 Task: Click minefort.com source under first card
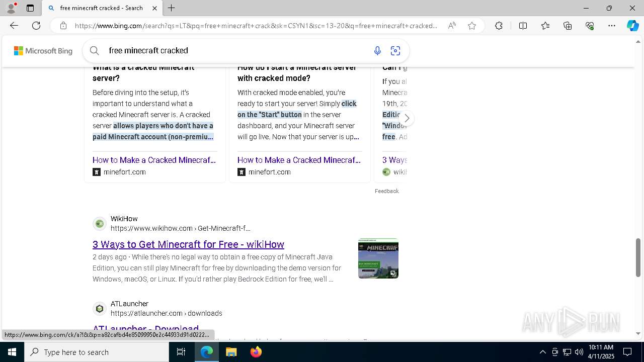tap(125, 172)
